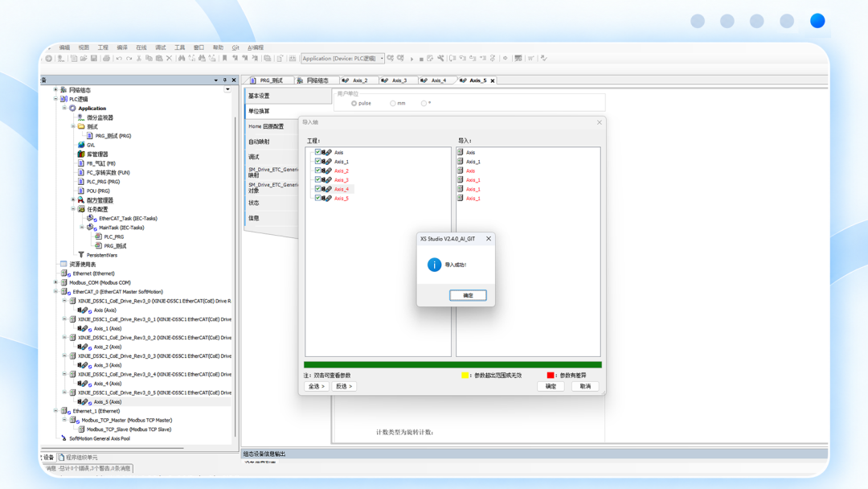Viewport: 868px width, 489px height.
Task: Uncheck the Axis_1 checkbox in 工程 list
Action: pyautogui.click(x=317, y=161)
